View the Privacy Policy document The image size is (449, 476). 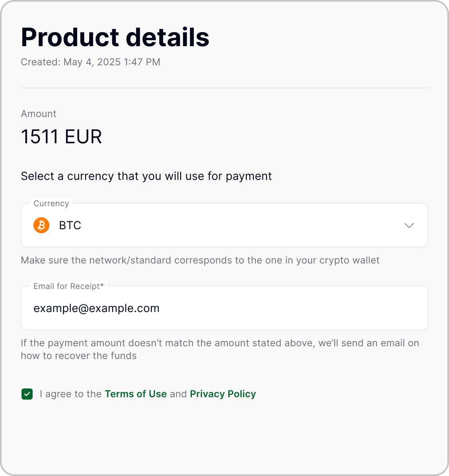[223, 394]
